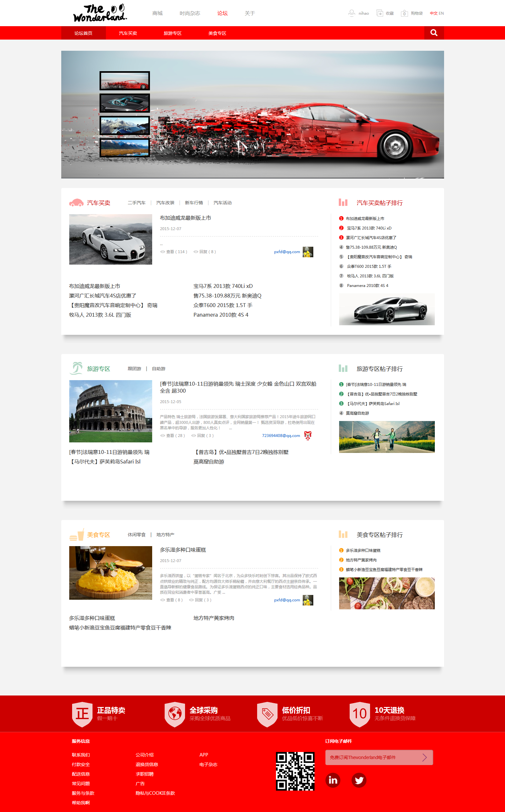Select the mountain lake banner thumbnail
Viewport: 505px width, 812px height.
point(125,148)
